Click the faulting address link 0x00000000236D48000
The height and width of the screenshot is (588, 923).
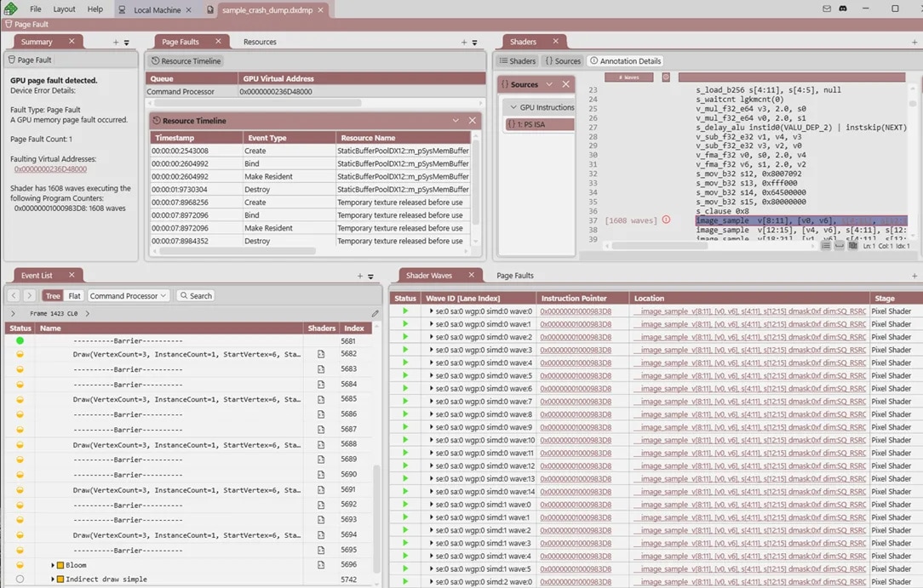(x=49, y=169)
